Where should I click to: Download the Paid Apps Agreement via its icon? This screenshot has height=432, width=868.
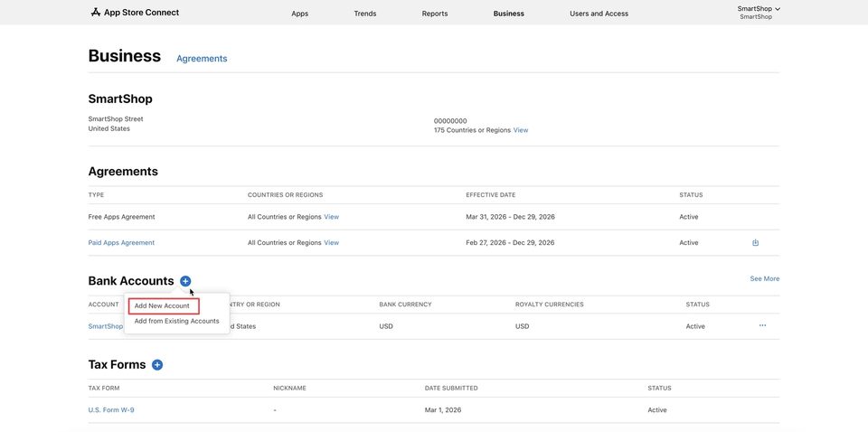[755, 243]
